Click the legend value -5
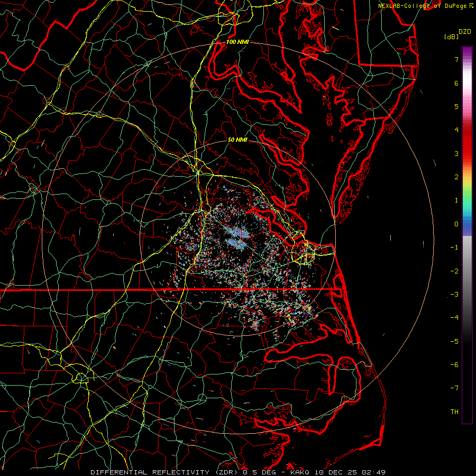 point(454,342)
